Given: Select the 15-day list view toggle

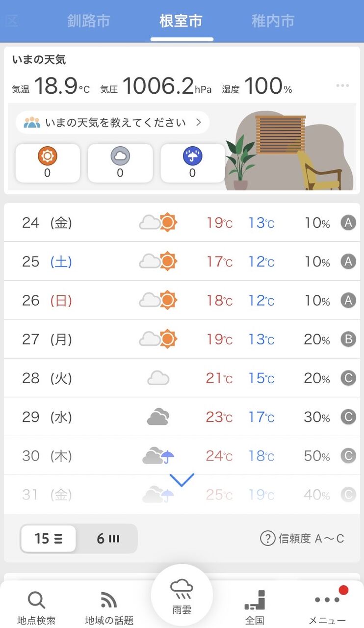Looking at the screenshot, I should coord(49,539).
